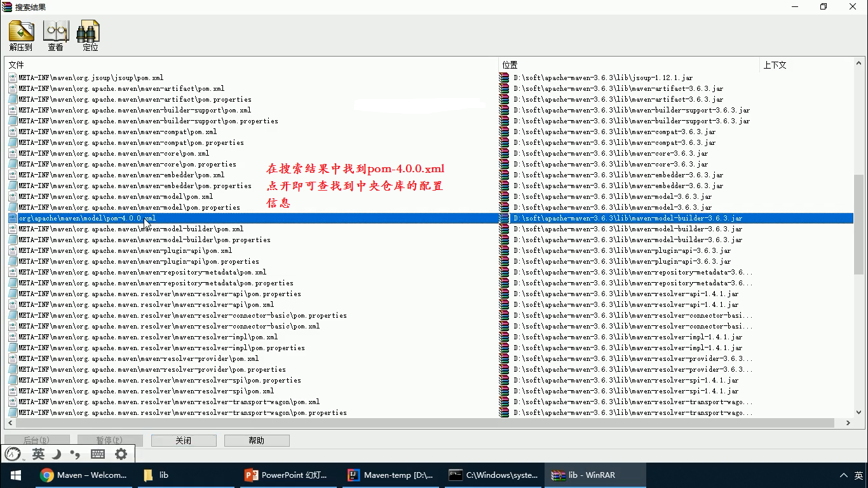This screenshot has width=868, height=488.
Task: Click the horizontal scrollbar left arrow
Action: pyautogui.click(x=11, y=423)
